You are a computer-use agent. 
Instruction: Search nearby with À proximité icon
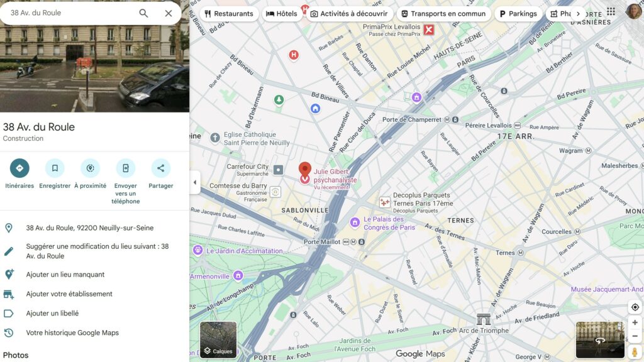pyautogui.click(x=90, y=168)
